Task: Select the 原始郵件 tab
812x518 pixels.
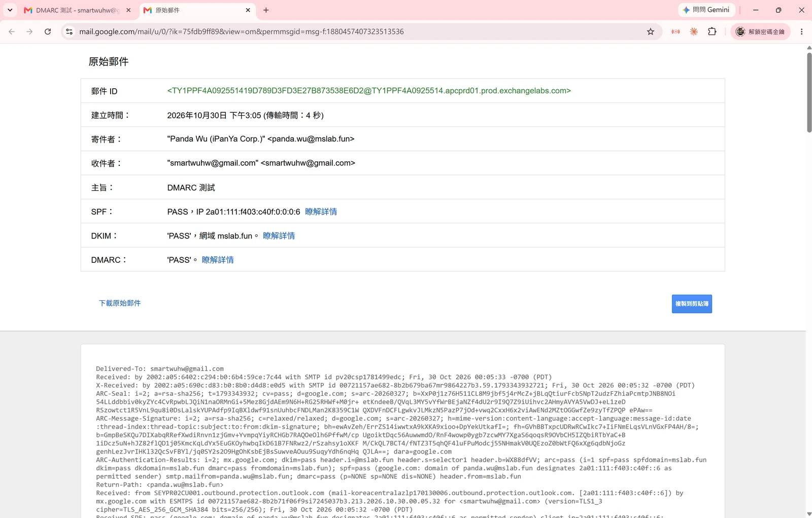Action: 197,10
